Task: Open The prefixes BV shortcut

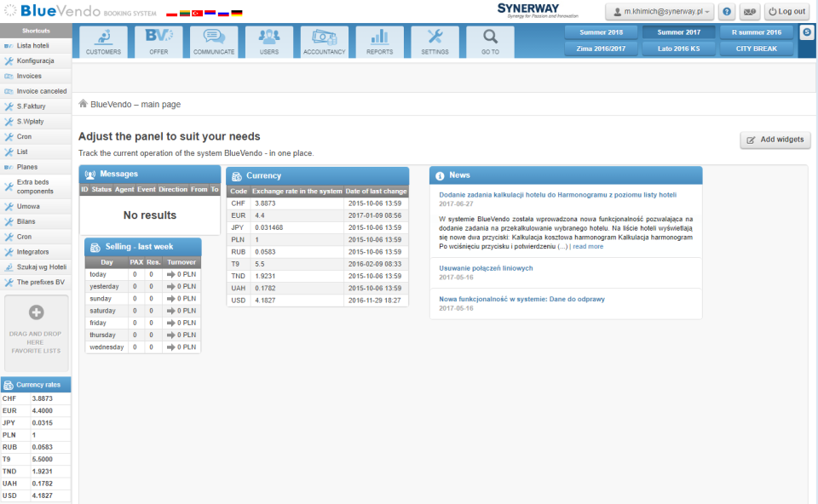Action: 36,282
